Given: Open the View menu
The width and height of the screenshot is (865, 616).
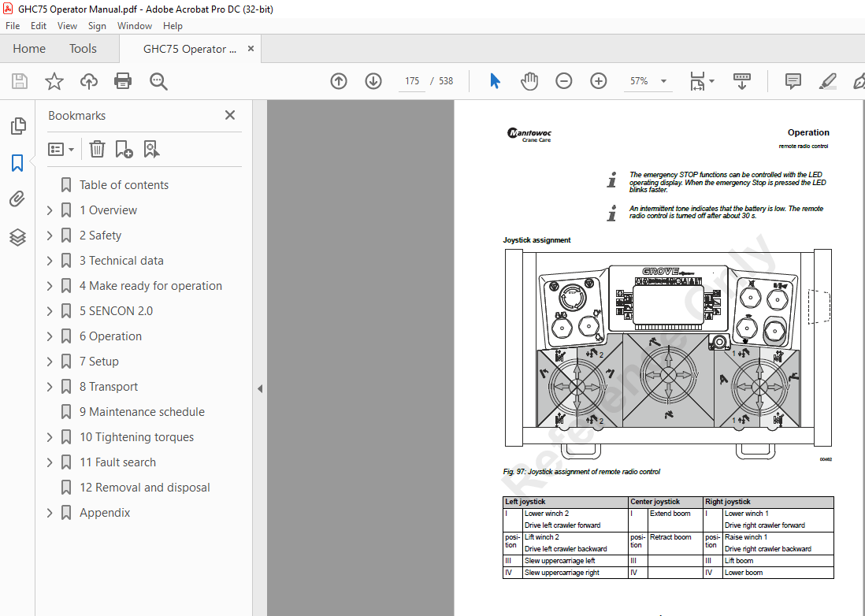Looking at the screenshot, I should [x=67, y=26].
